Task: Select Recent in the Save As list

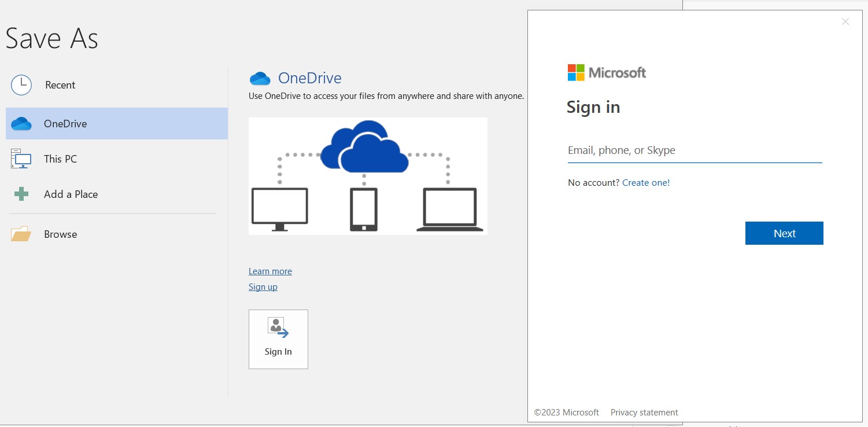Action: pos(60,85)
